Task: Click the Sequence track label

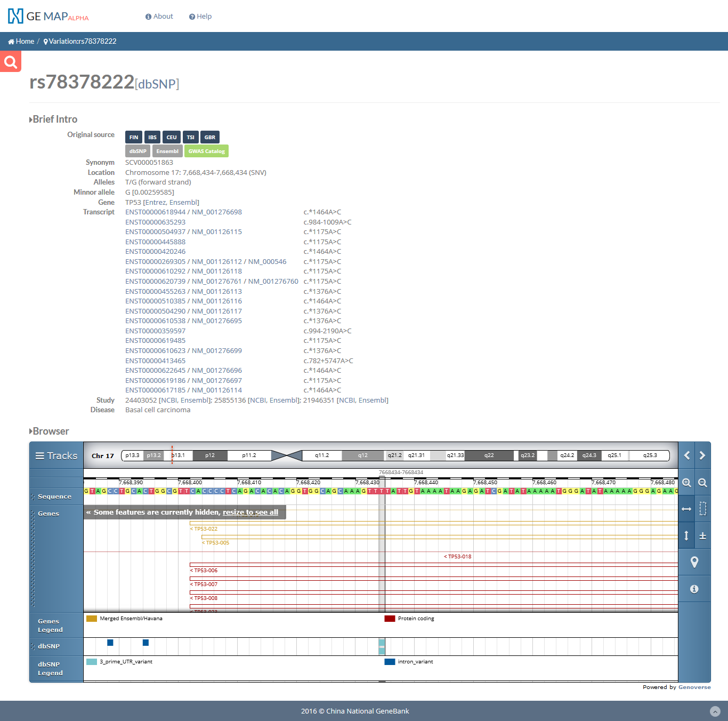Action: click(x=54, y=496)
